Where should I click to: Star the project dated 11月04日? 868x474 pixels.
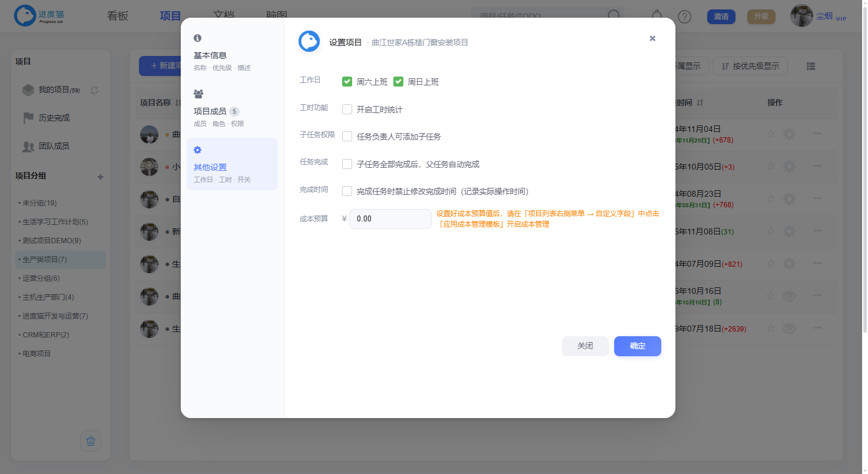(771, 134)
